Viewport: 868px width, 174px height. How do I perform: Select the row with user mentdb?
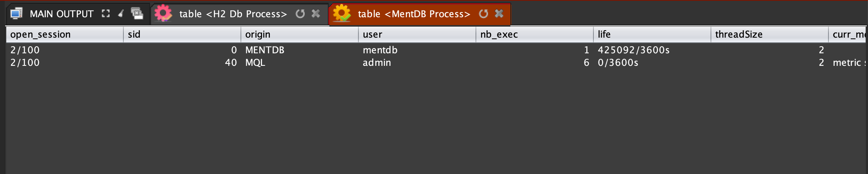point(380,50)
